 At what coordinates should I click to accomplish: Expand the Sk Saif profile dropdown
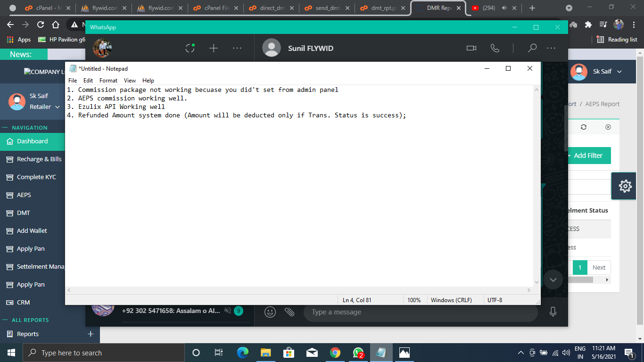coord(607,72)
